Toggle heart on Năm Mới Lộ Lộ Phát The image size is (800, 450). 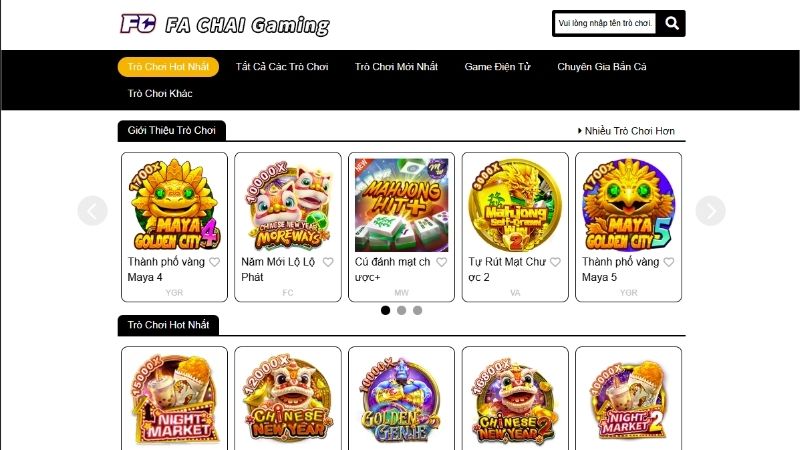[x=328, y=262]
